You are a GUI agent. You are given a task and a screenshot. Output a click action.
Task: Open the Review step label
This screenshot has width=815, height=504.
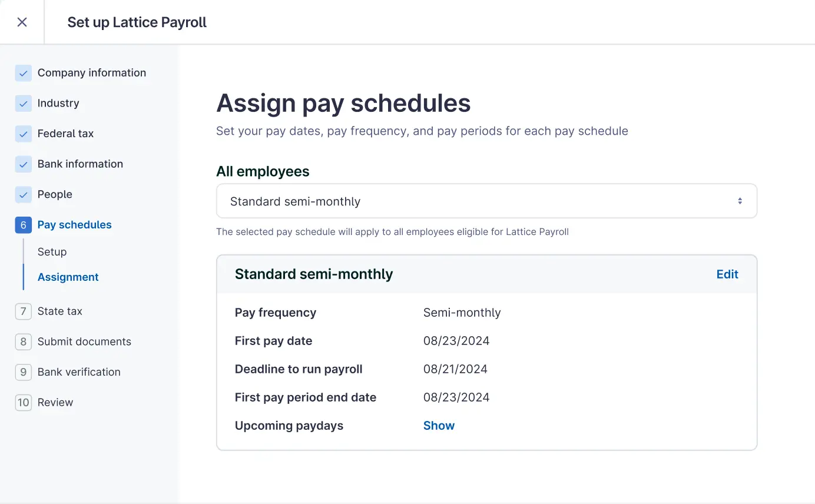(55, 403)
